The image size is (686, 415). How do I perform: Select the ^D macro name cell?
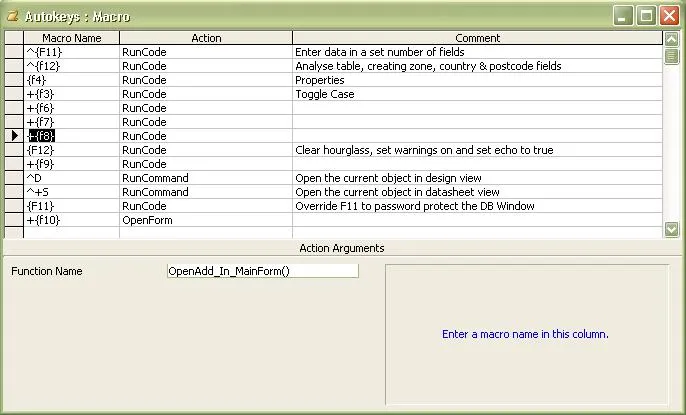click(x=71, y=178)
